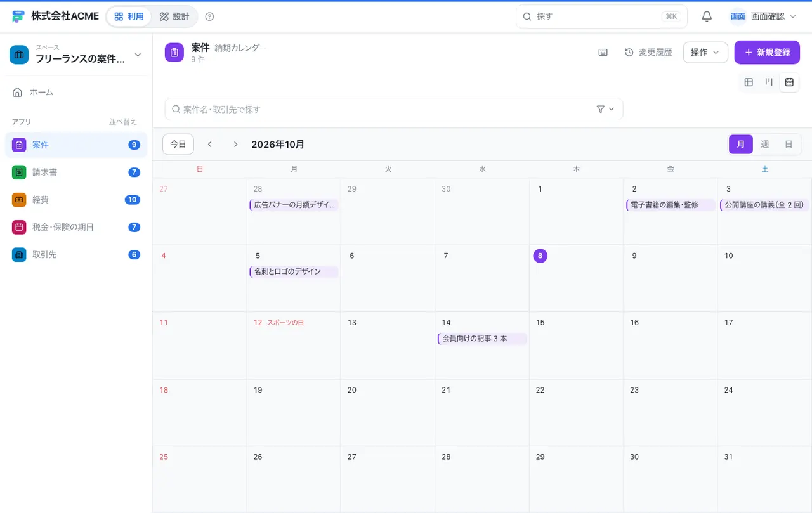The height and width of the screenshot is (513, 812).
Task: Open the 広告バナーの月額デザイ… event
Action: pyautogui.click(x=294, y=205)
